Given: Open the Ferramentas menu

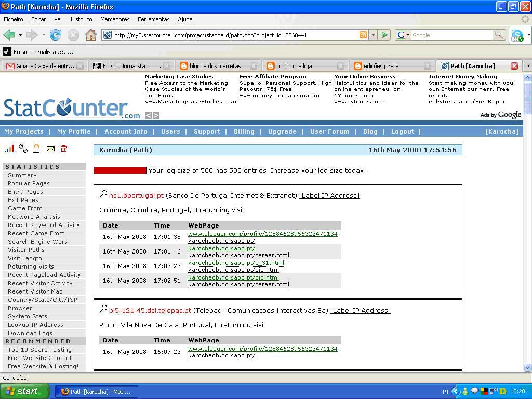Looking at the screenshot, I should [x=153, y=19].
